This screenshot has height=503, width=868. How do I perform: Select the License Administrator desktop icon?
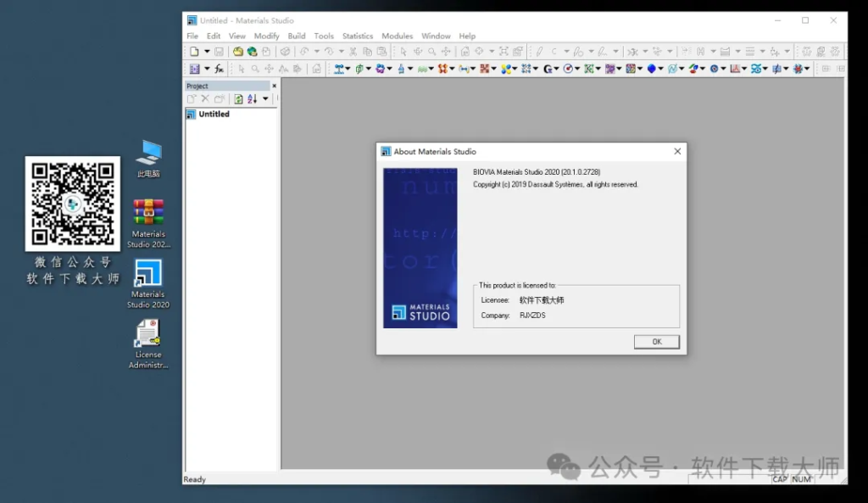[x=148, y=344]
